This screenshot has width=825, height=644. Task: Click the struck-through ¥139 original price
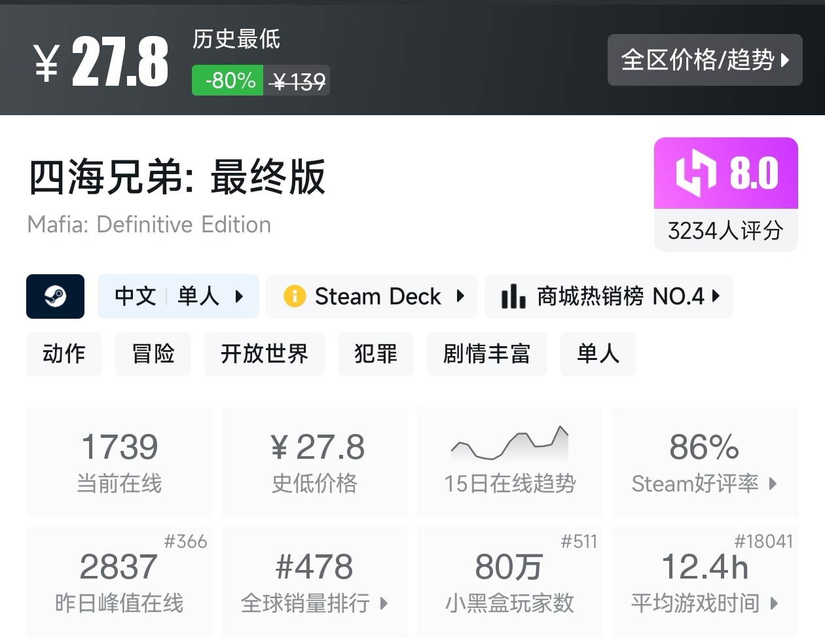point(299,82)
